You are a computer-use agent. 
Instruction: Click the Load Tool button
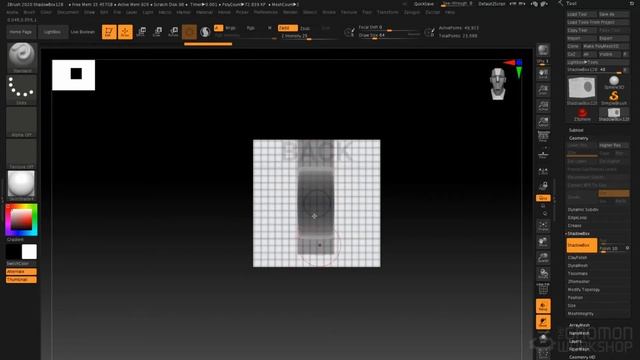coord(581,14)
